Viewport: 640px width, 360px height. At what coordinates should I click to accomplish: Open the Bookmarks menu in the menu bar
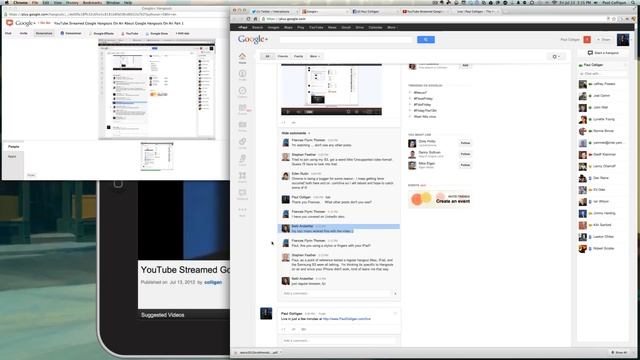pyautogui.click(x=92, y=2)
